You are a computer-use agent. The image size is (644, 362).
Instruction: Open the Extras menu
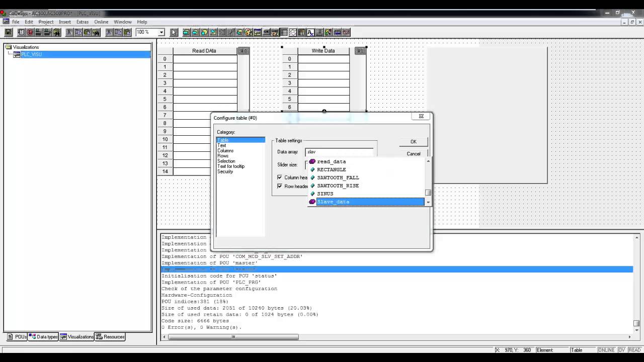click(x=83, y=22)
